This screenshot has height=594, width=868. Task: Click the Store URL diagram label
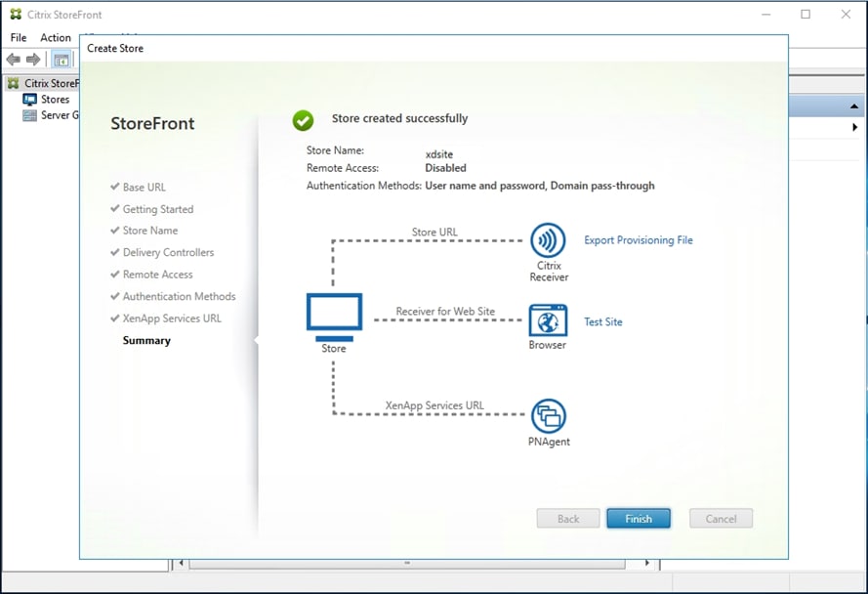434,233
